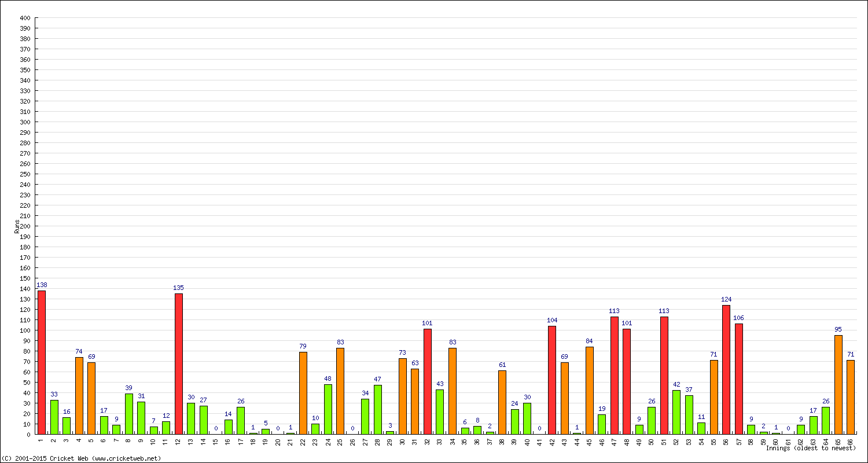Viewport: 868px width, 463px height.
Task: Select the y-axis label '150'
Action: tap(25, 278)
